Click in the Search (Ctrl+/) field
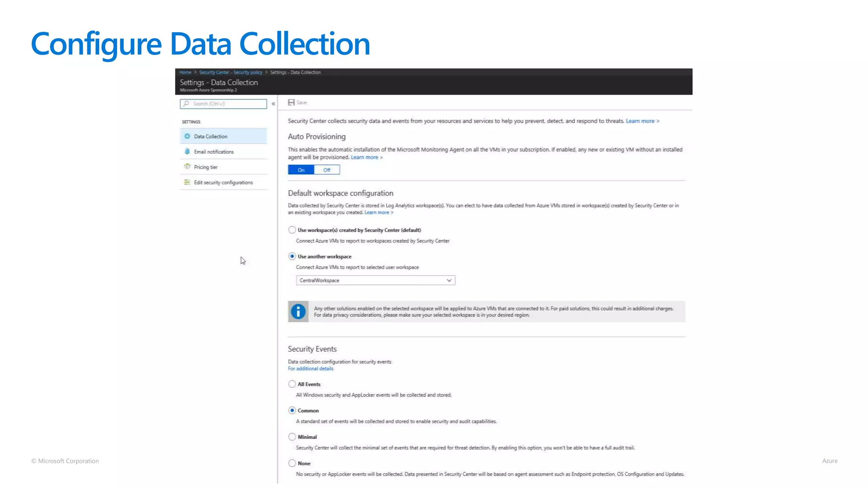The width and height of the screenshot is (868, 488). click(223, 104)
